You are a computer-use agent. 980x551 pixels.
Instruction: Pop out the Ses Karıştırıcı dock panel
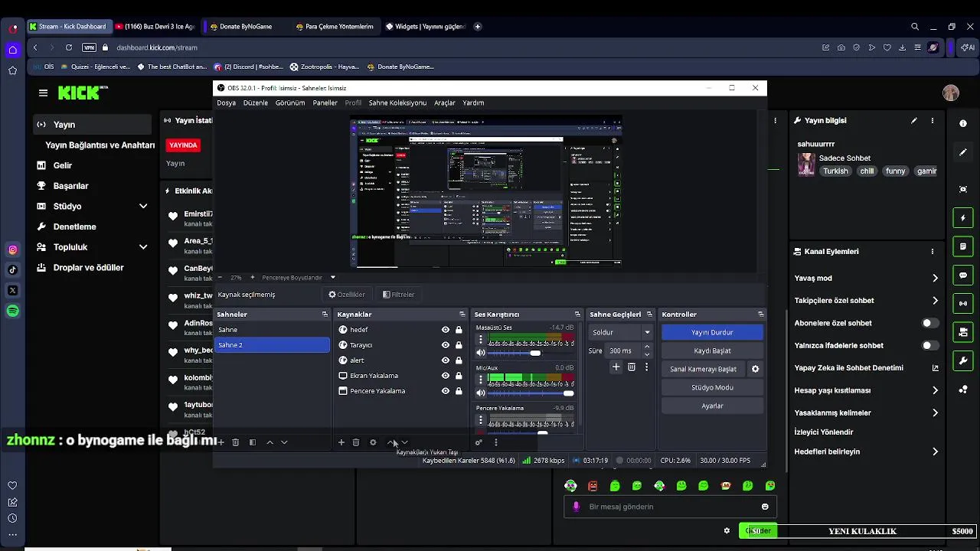pos(577,315)
